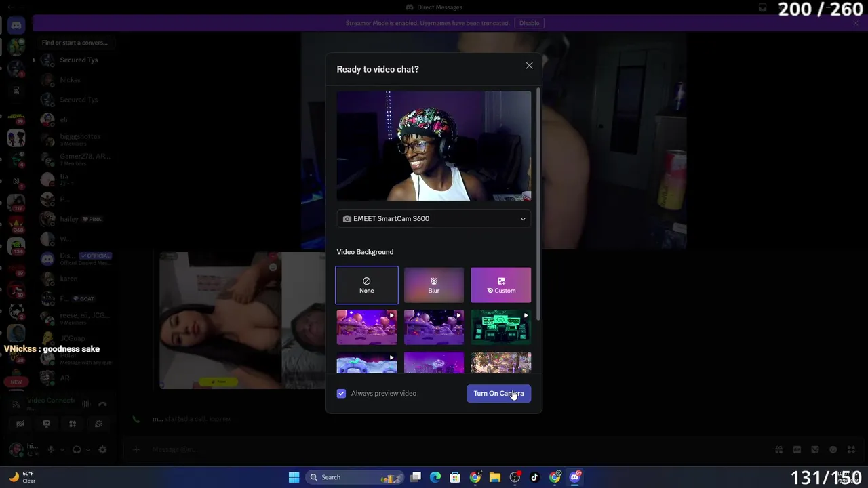
Task: Select the None video background option
Action: [366, 285]
